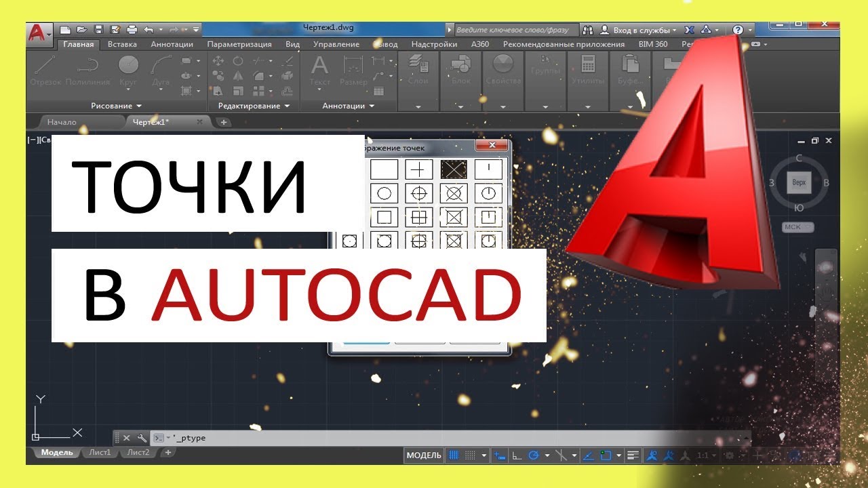Click the Autodesk Exchange X icon

point(689,30)
